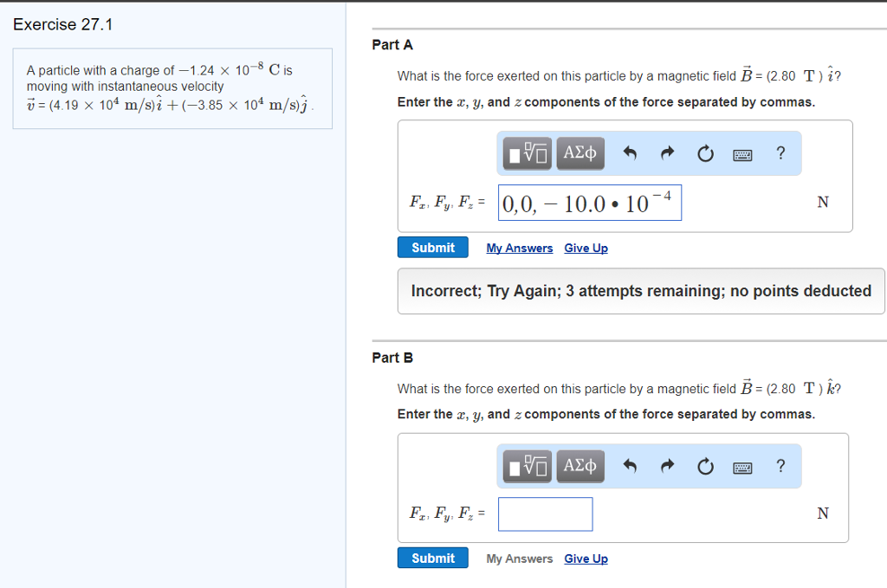This screenshot has height=588, width=887.
Task: Reset the Part B answer field
Action: 705,466
